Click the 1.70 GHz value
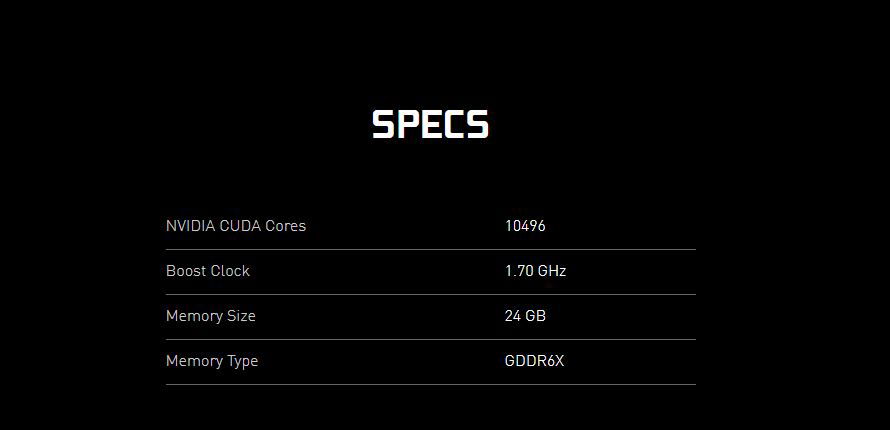890x430 pixels. point(535,271)
